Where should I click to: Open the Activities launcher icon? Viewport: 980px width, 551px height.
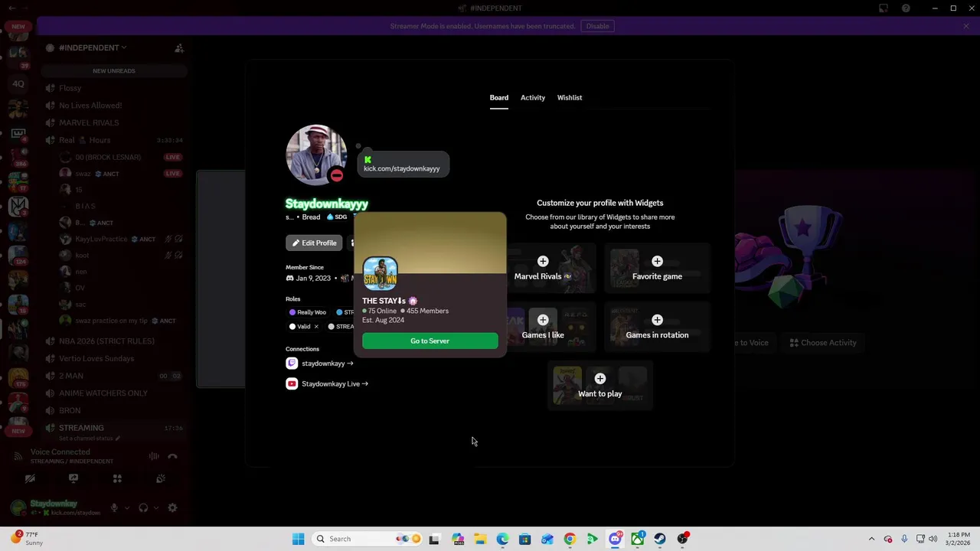coord(117,478)
